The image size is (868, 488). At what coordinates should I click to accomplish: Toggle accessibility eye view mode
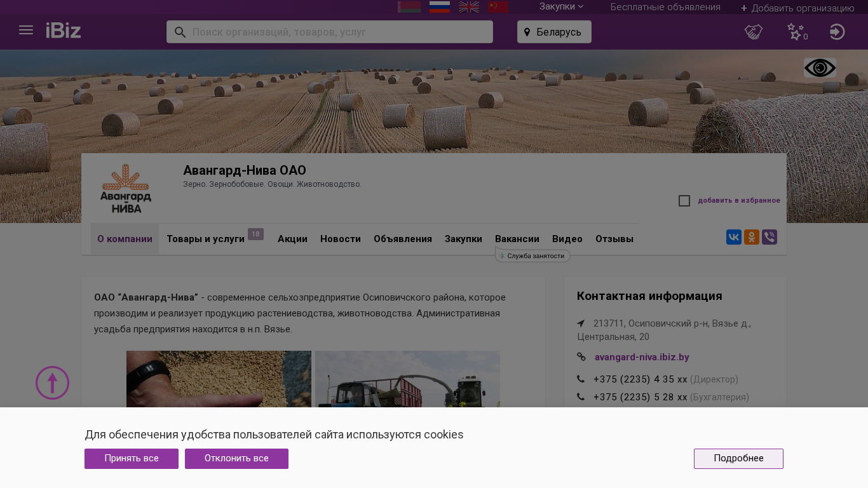pyautogui.click(x=820, y=68)
